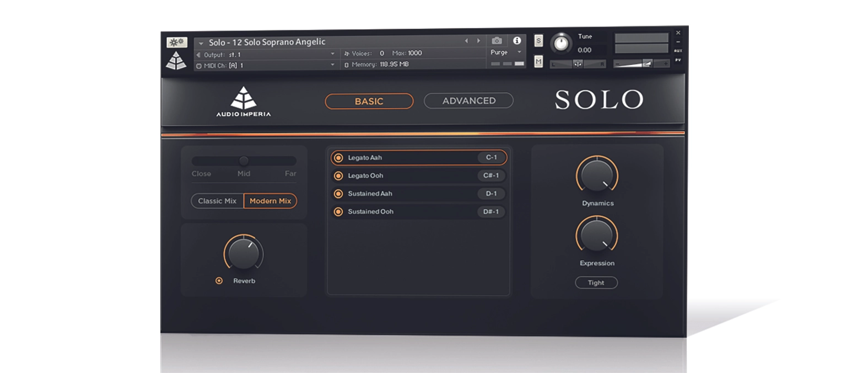Go to previous instrument preset arrow
The height and width of the screenshot is (373, 868).
click(x=466, y=41)
